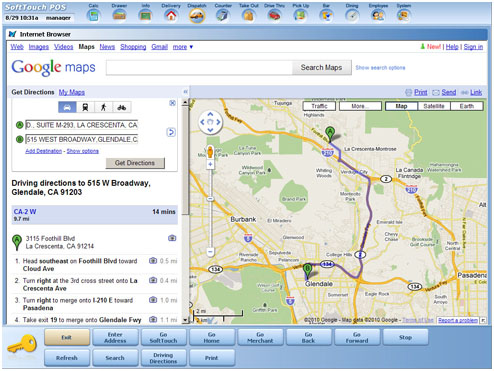Switch the map to Satellite view
494x371 pixels.
(x=434, y=106)
